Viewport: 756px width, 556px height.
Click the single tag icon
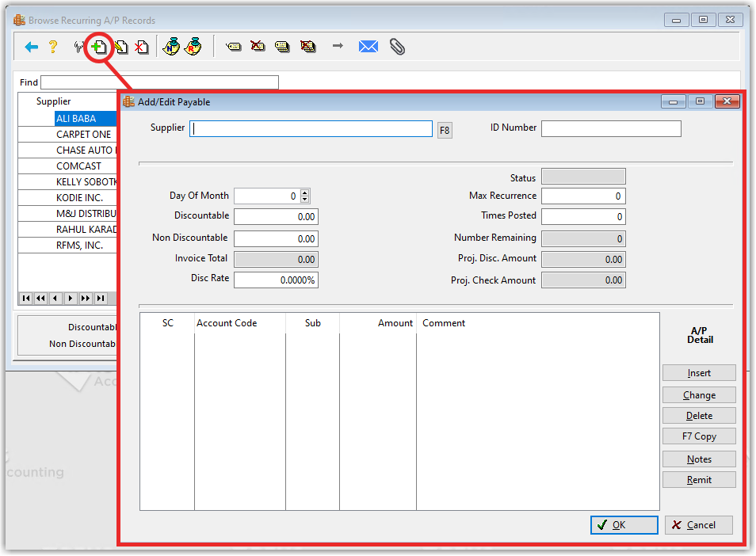pos(233,46)
